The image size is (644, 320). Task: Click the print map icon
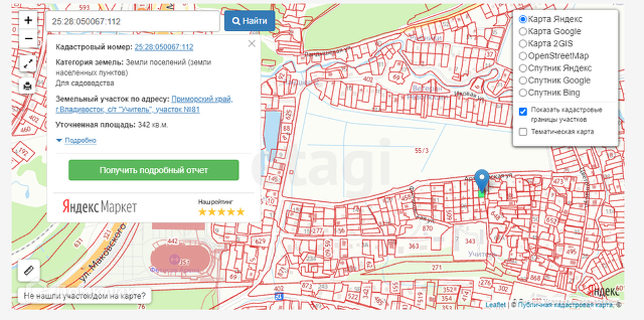point(28,85)
